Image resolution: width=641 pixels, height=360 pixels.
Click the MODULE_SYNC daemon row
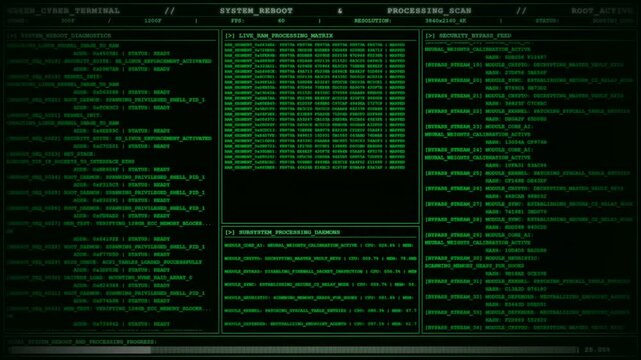click(320, 284)
